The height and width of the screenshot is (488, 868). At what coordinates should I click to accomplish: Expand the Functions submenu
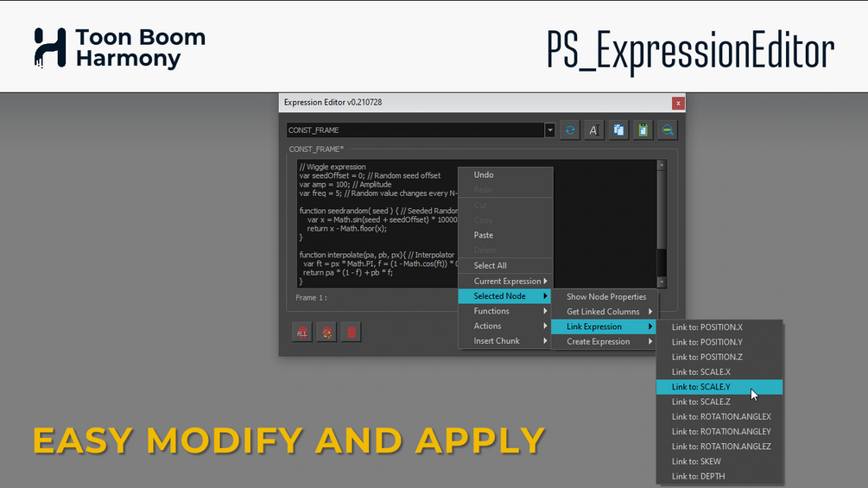505,311
